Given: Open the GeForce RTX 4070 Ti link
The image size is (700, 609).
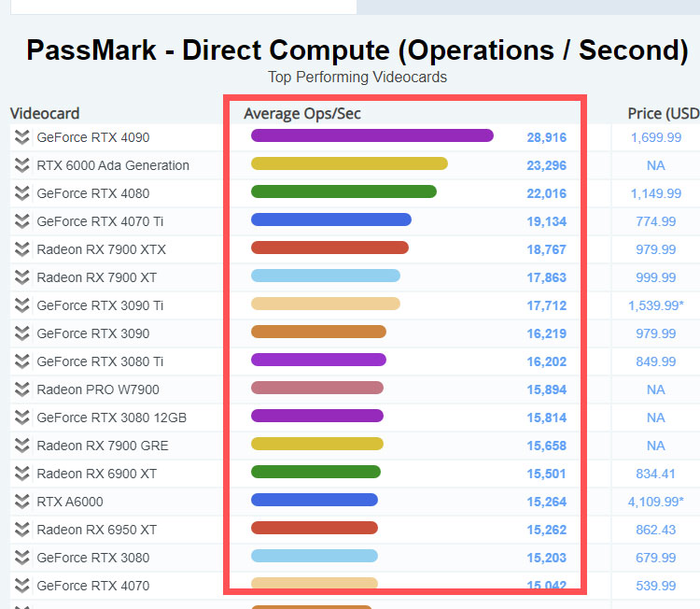Looking at the screenshot, I should pos(99,221).
